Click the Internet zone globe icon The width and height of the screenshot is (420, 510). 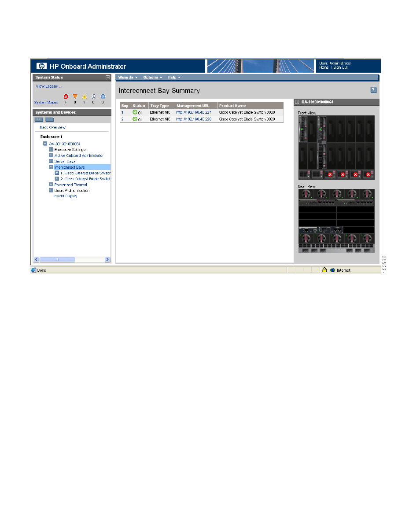click(x=332, y=270)
